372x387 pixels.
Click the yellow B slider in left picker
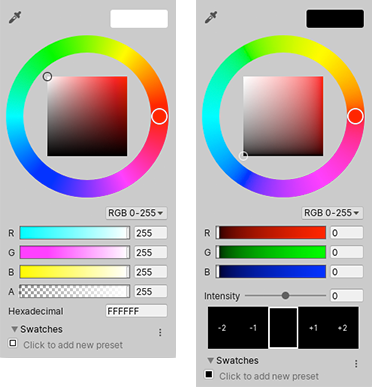click(75, 272)
